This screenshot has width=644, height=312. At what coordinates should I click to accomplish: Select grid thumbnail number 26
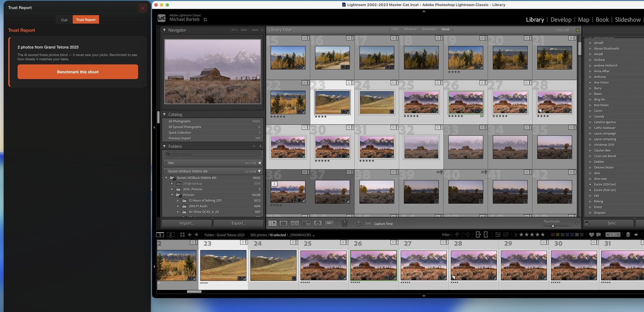[x=466, y=102]
